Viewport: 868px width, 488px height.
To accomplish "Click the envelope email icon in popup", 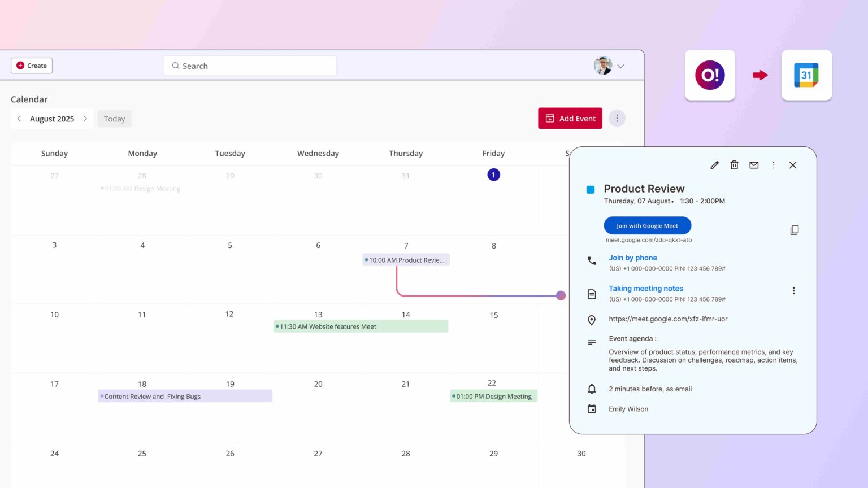I will [754, 165].
